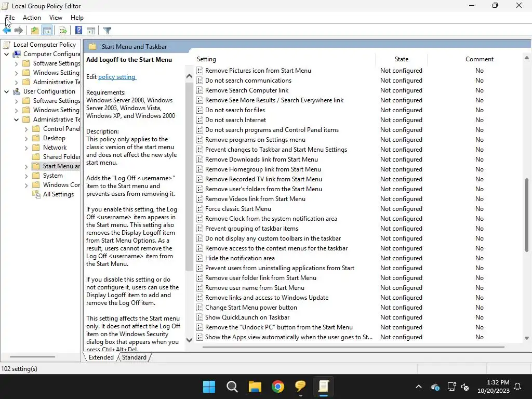
Task: Collapse the User Configuration node
Action: (6, 91)
